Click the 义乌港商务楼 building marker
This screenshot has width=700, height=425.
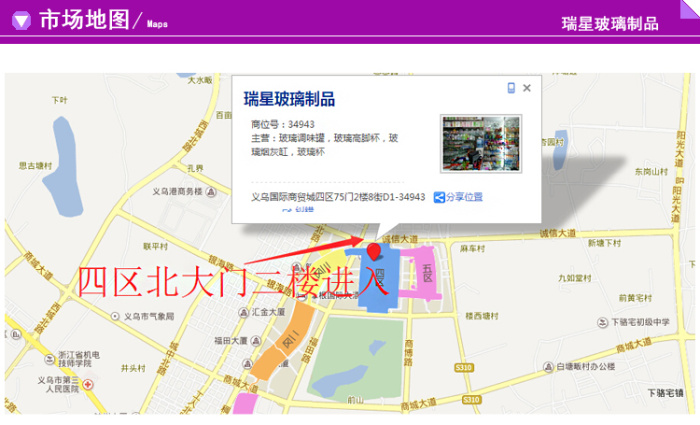(x=212, y=191)
